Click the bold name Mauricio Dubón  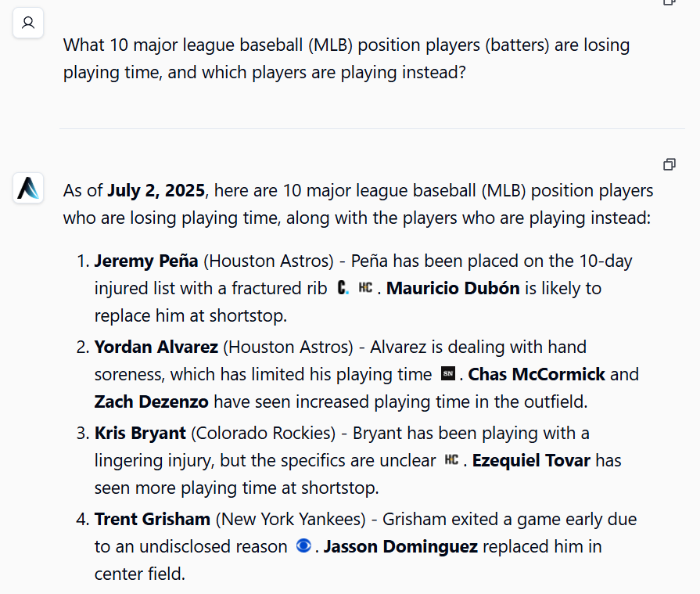pyautogui.click(x=453, y=288)
